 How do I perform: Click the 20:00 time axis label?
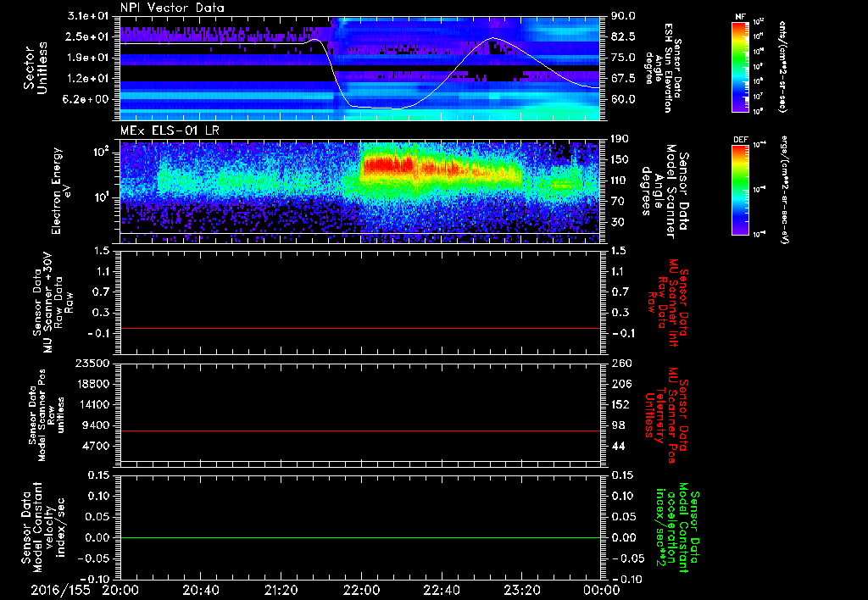(x=120, y=590)
